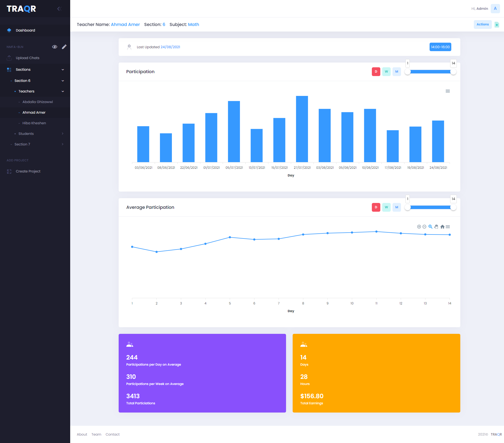Click the Ahmad Amer teacher name link
Viewport: 504px width, 443px height.
click(125, 25)
